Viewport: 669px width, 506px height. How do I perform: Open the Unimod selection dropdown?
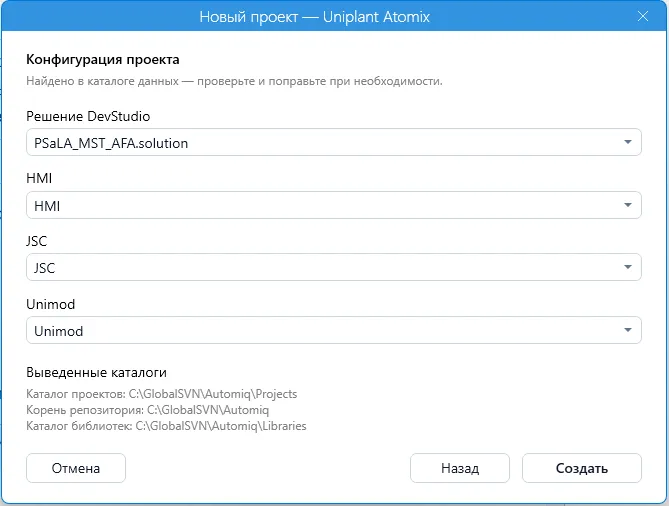[x=334, y=330]
